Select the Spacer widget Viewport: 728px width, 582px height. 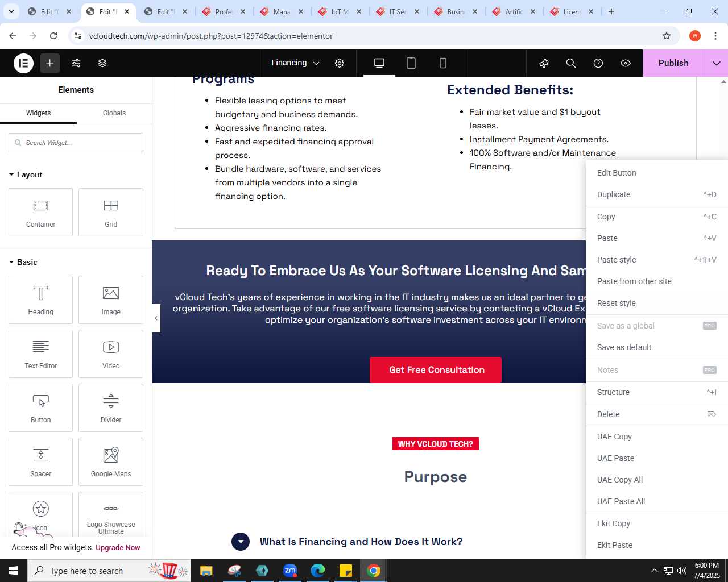pos(41,462)
